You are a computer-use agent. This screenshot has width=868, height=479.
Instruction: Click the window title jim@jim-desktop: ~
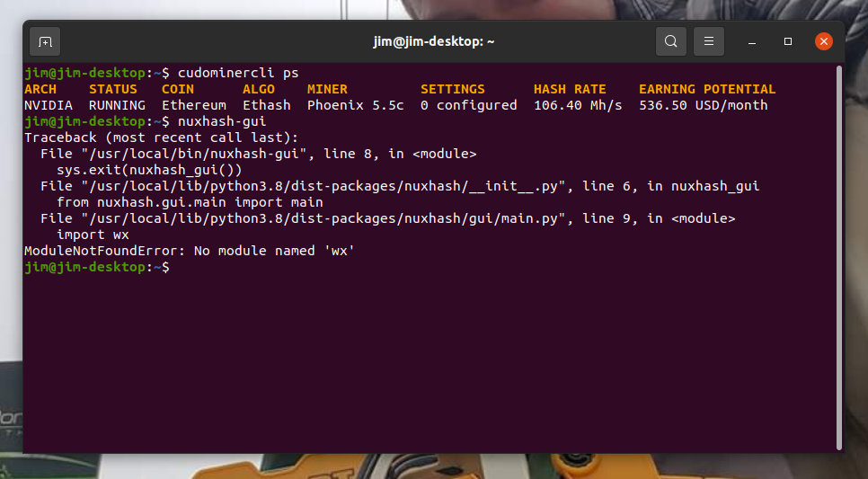click(433, 41)
